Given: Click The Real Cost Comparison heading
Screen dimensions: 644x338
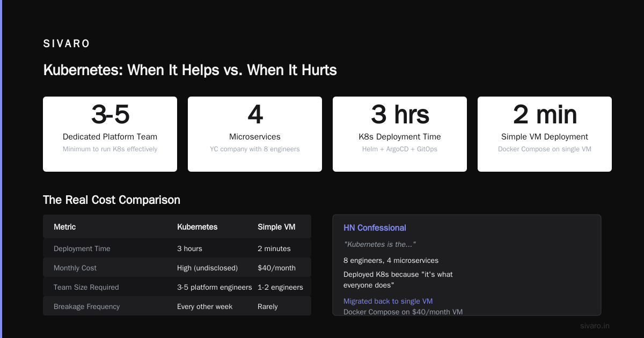Looking at the screenshot, I should click(x=112, y=200).
